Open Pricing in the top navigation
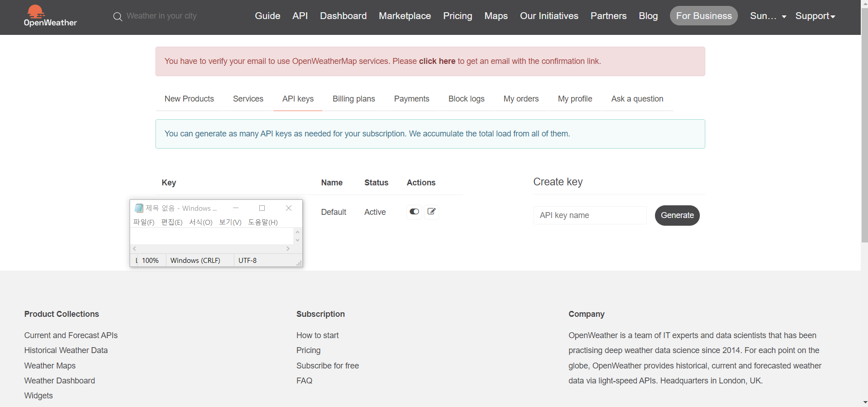 [x=457, y=16]
